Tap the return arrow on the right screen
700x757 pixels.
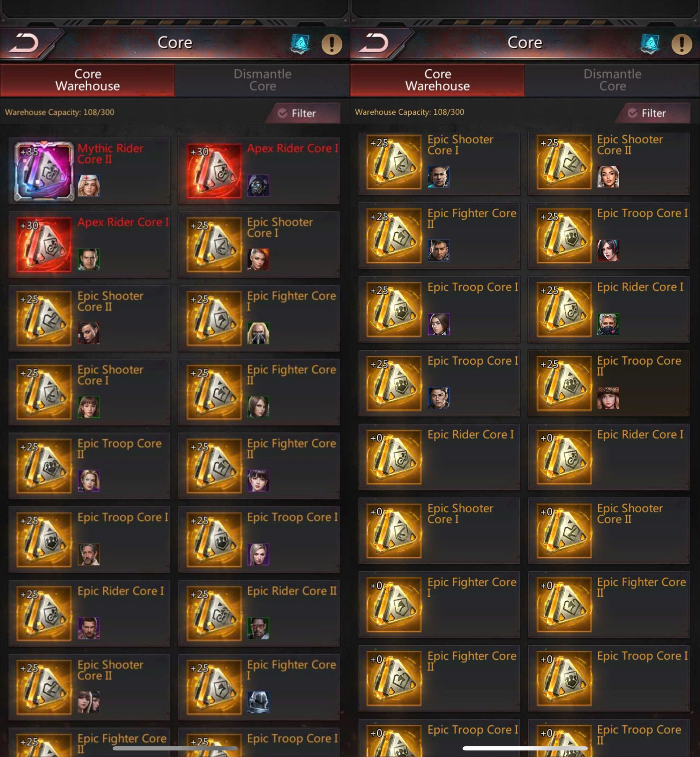(x=375, y=43)
